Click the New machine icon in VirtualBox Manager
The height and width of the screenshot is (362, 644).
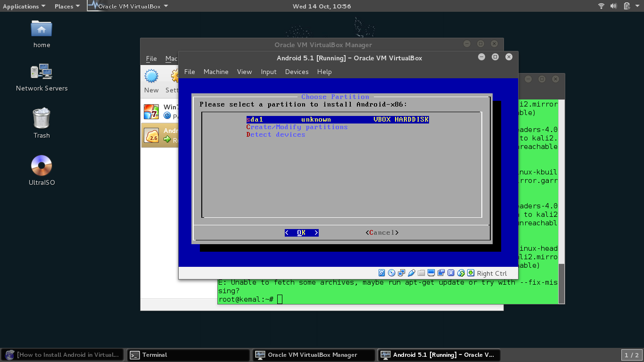pos(151,76)
